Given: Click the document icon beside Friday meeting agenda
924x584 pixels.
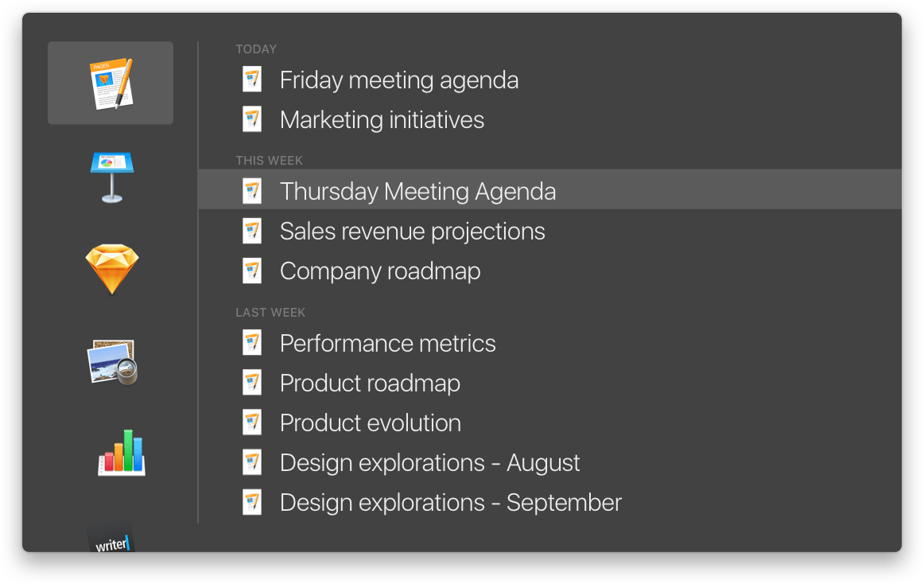Looking at the screenshot, I should [252, 79].
